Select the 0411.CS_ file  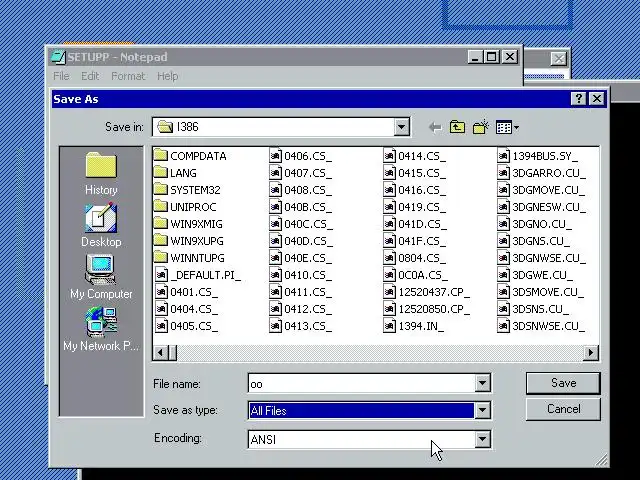[x=300, y=292]
